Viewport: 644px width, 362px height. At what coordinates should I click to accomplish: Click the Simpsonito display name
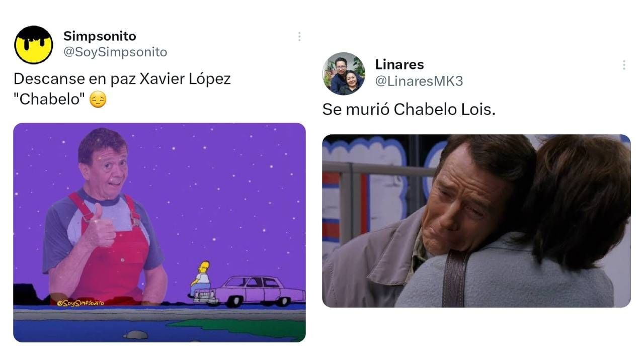click(100, 36)
